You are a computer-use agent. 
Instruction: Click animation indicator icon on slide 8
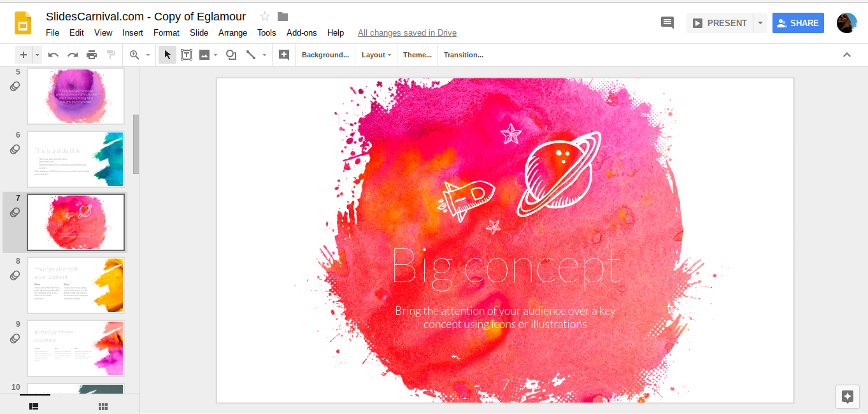point(15,276)
